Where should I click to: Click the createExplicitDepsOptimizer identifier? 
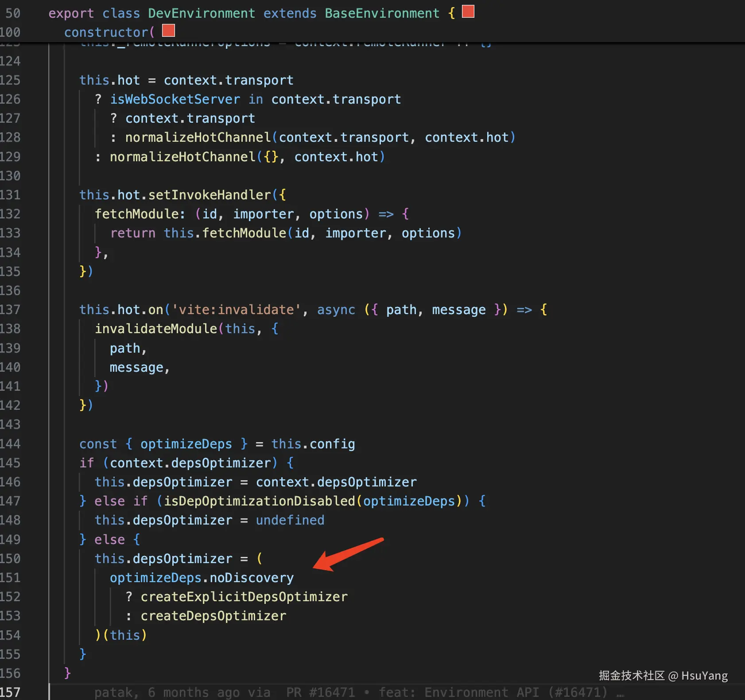point(244,597)
